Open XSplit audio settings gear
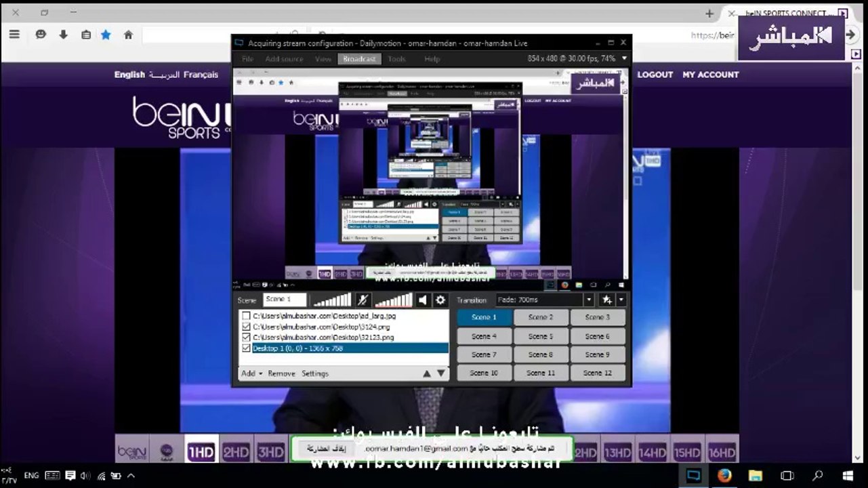Screen dimensions: 868x488 point(440,300)
